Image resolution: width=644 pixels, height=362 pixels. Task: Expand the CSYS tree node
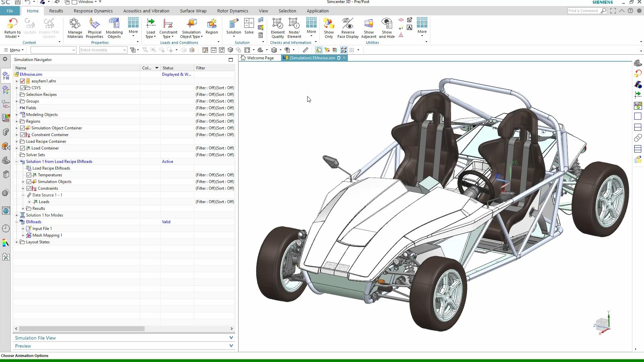click(x=17, y=88)
